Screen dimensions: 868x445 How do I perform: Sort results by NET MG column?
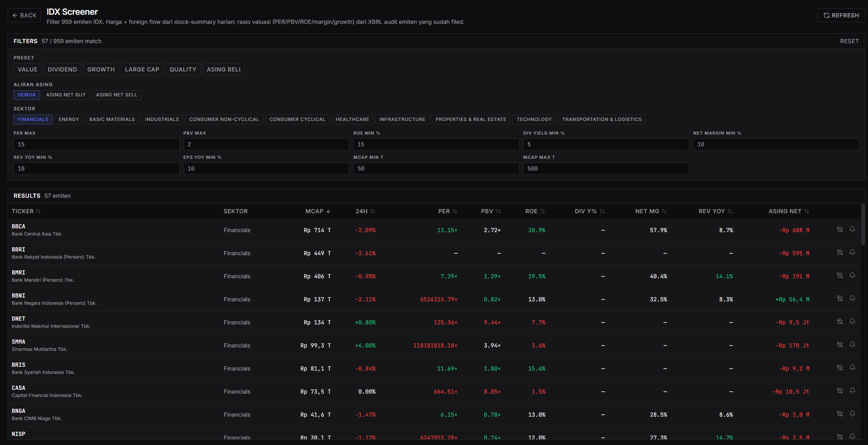tap(651, 211)
